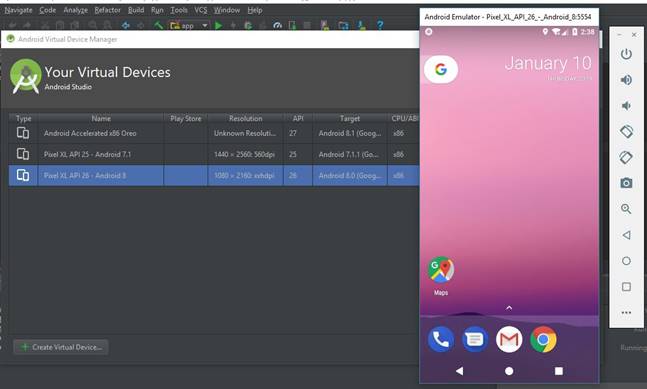
Task: Click the Target column header
Action: click(350, 118)
